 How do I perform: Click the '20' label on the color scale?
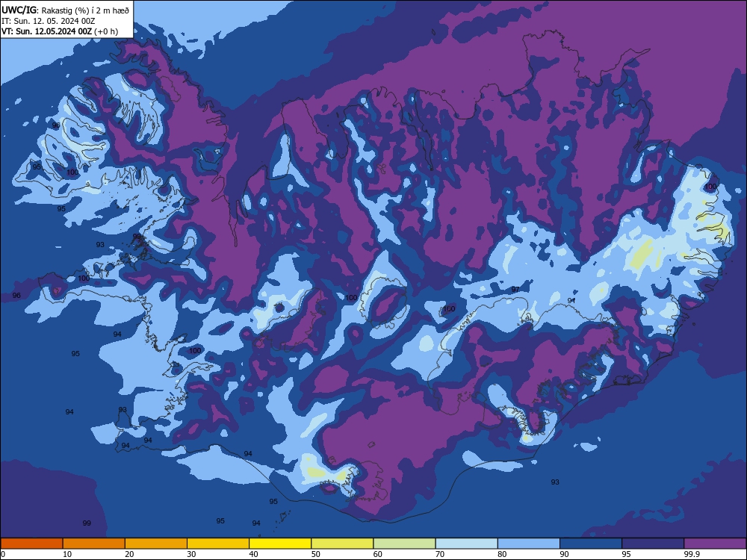coord(129,554)
